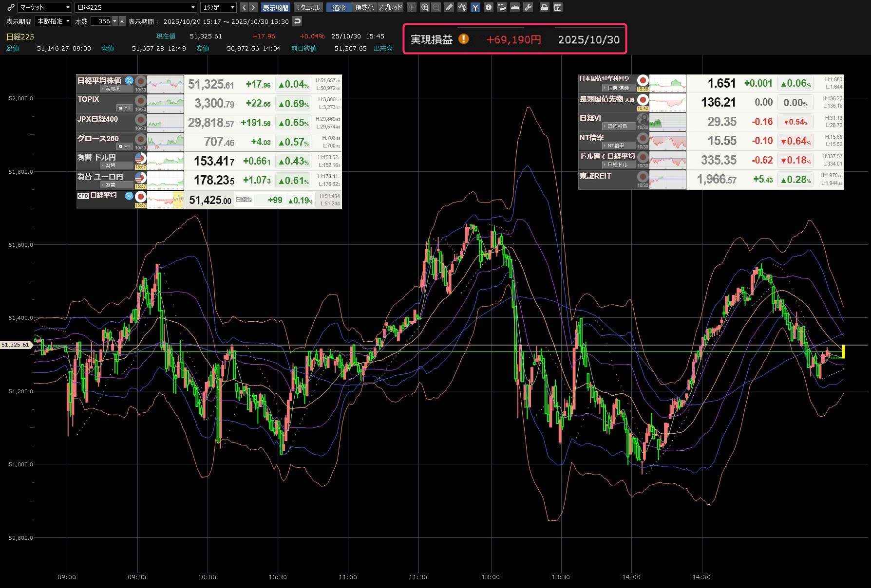The image size is (871, 588).
Task: Select the pencil drawing tool icon
Action: click(449, 7)
